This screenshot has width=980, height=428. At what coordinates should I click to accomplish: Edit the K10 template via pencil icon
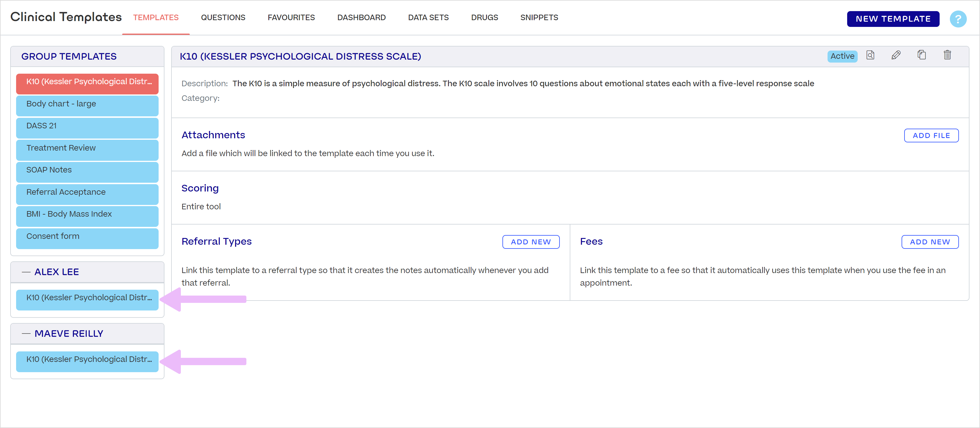895,56
